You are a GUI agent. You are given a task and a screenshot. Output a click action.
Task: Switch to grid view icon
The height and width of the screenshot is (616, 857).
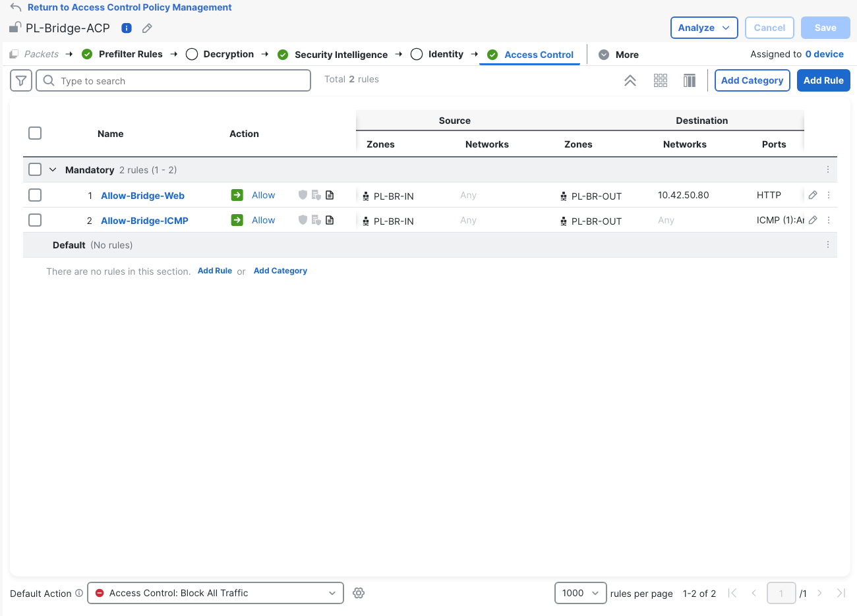click(661, 80)
